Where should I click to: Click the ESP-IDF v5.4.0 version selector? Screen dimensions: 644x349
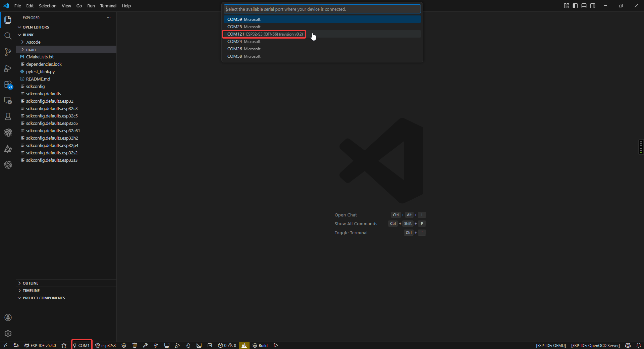40,345
